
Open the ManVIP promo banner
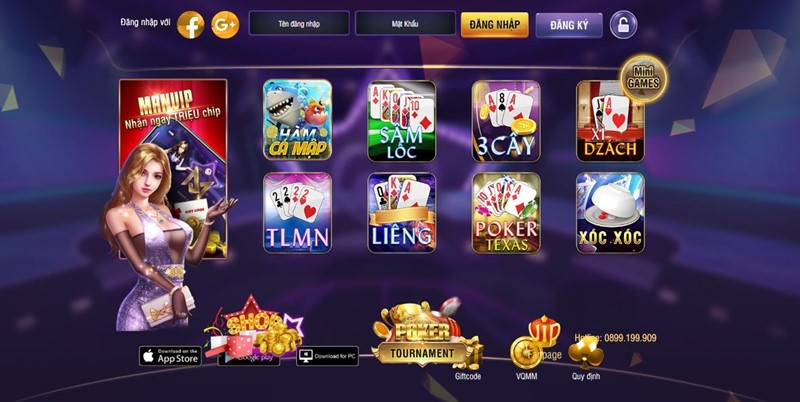click(173, 168)
